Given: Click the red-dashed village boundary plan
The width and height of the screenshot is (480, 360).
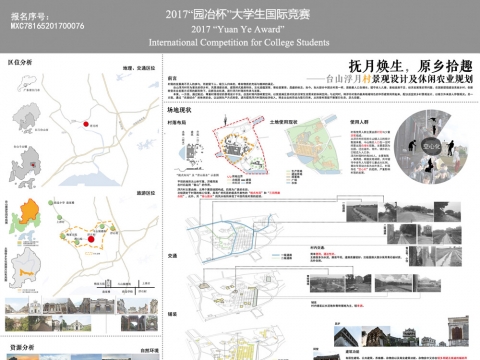Looking at the screenshot, I should pos(240,145).
